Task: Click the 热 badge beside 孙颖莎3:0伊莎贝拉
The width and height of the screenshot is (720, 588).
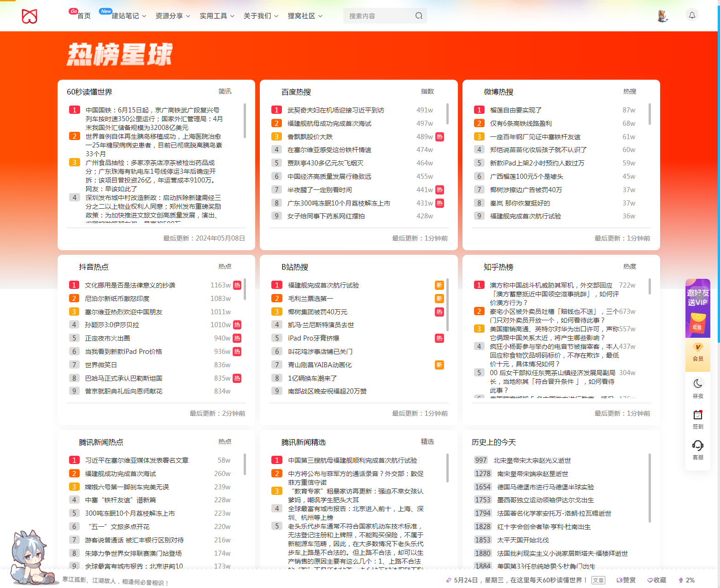Action: coord(237,325)
